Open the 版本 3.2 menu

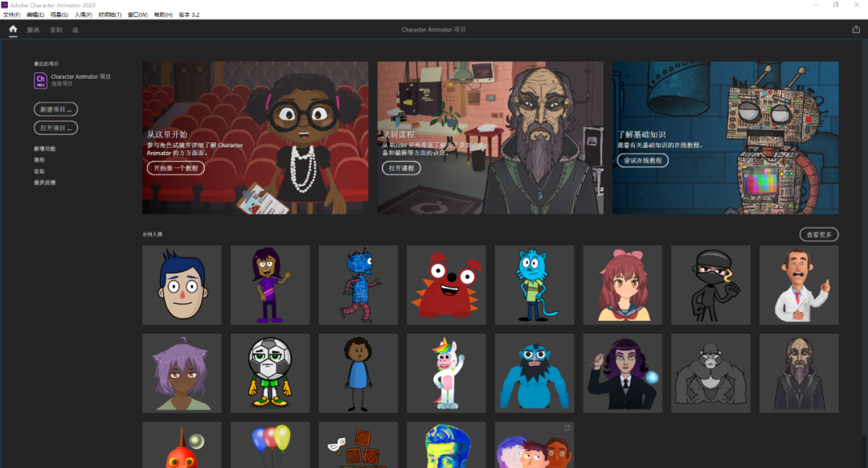pos(189,15)
